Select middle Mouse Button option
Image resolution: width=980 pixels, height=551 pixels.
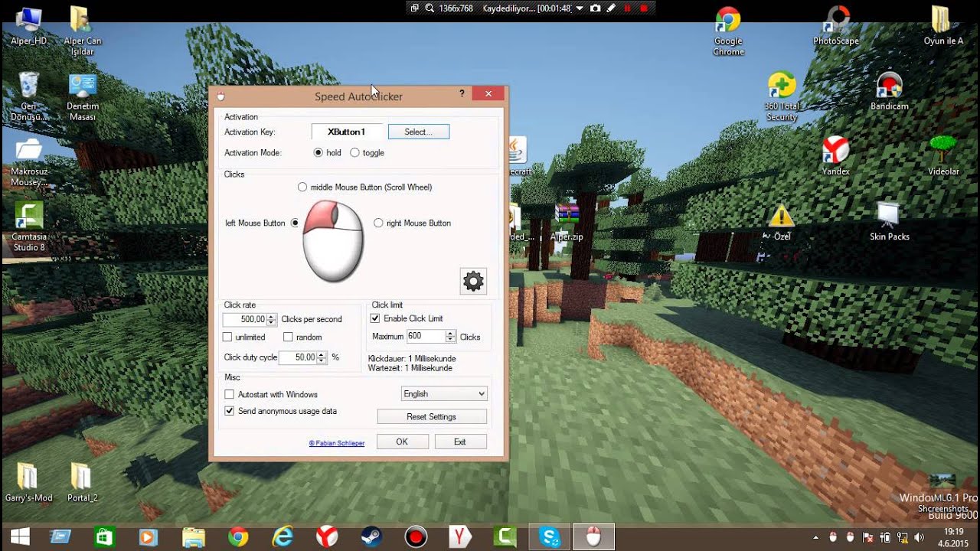click(302, 187)
